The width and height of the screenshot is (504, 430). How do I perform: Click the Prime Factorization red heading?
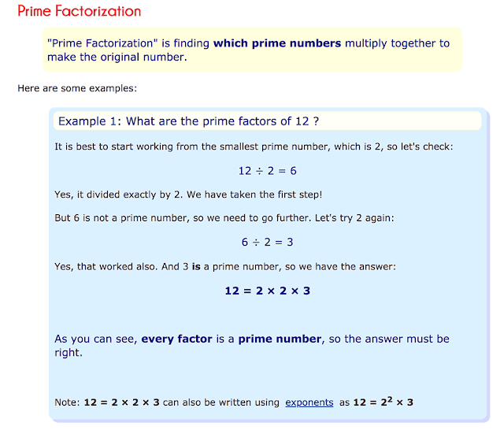click(x=80, y=11)
